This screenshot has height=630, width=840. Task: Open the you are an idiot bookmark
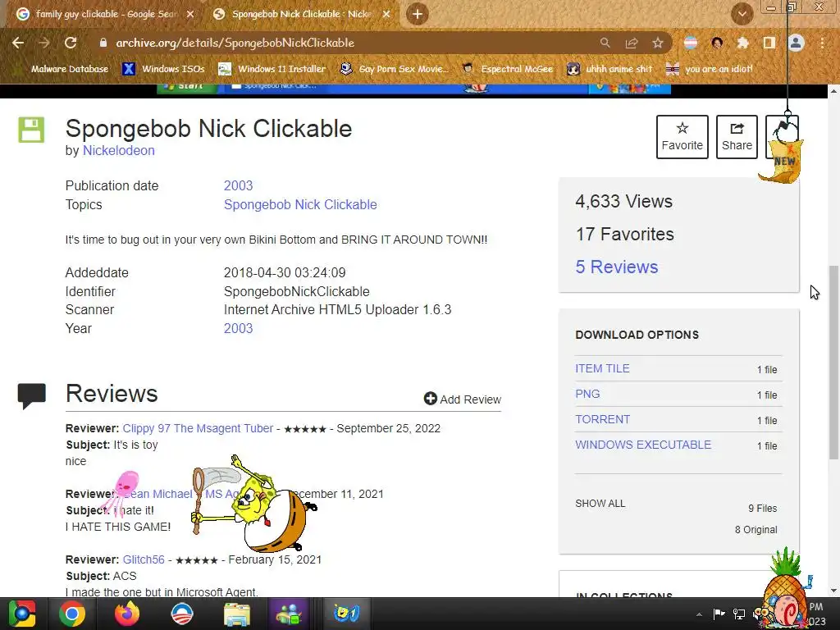pos(710,69)
